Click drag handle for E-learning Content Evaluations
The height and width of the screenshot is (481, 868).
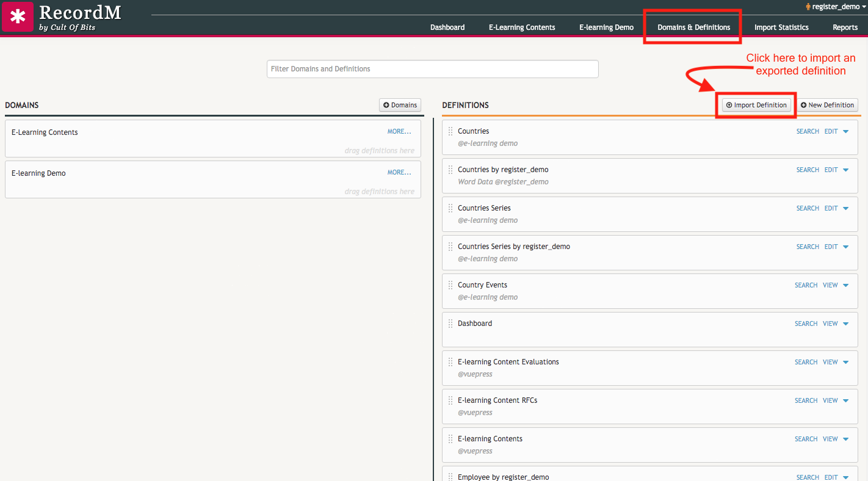pos(450,362)
